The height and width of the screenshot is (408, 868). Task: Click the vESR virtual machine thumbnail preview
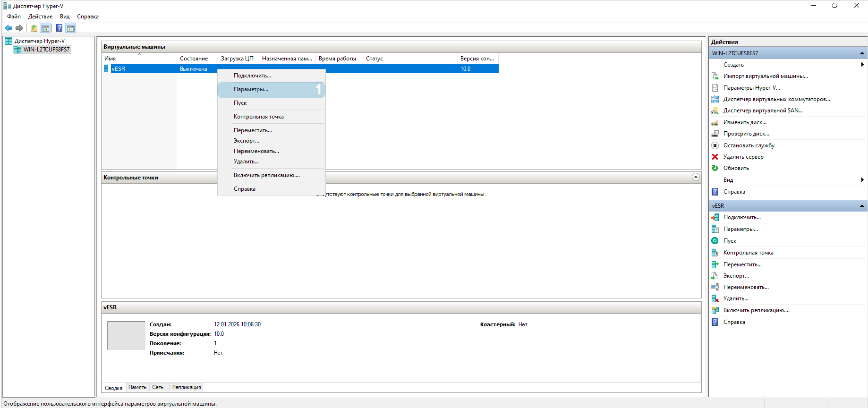tap(127, 336)
